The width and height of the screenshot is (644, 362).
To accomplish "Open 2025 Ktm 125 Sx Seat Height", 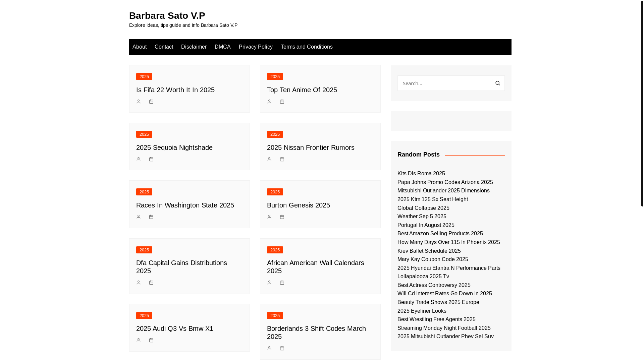I will click(433, 199).
